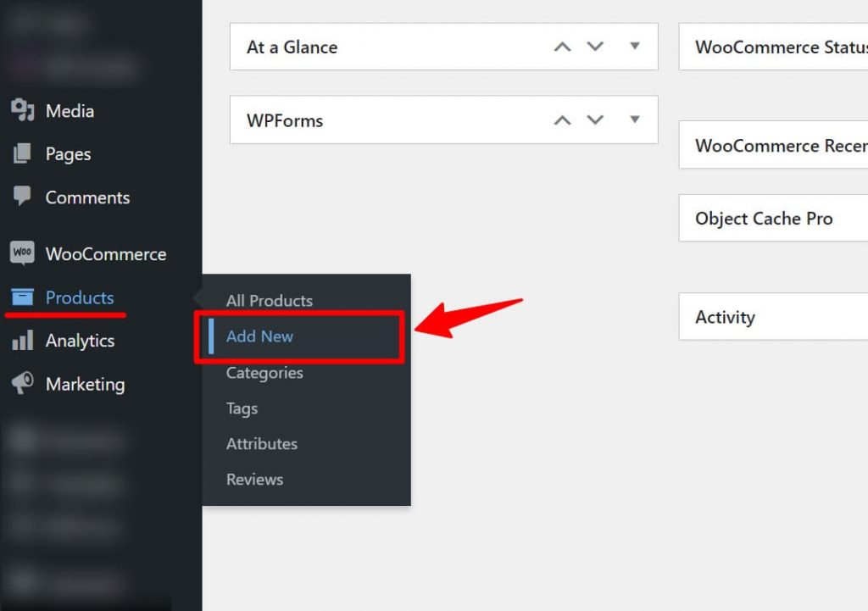This screenshot has width=868, height=611.
Task: Move the At a Glance widget down
Action: 595,47
